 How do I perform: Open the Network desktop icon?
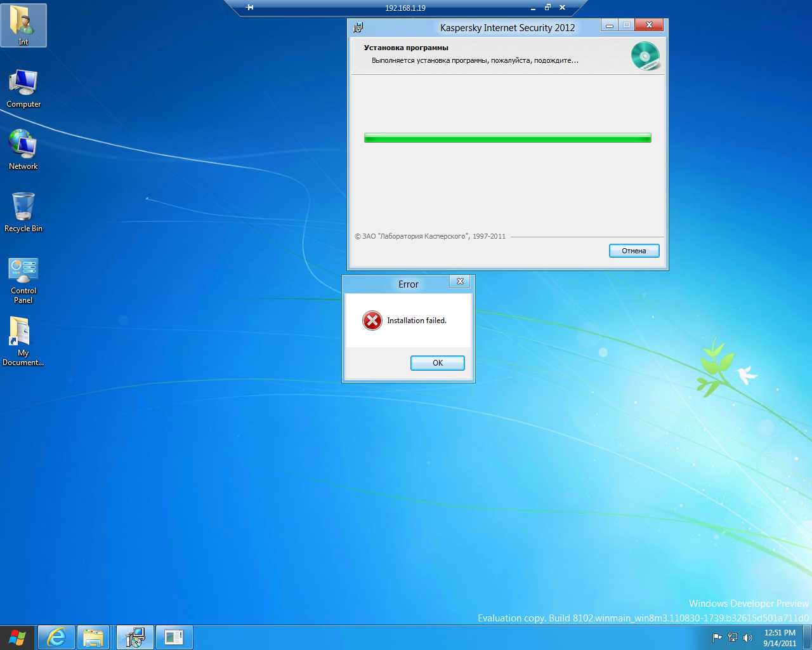coord(23,150)
